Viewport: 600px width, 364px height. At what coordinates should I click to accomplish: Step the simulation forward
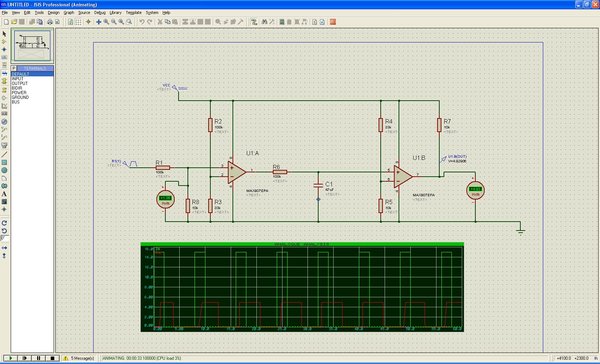(x=25, y=358)
